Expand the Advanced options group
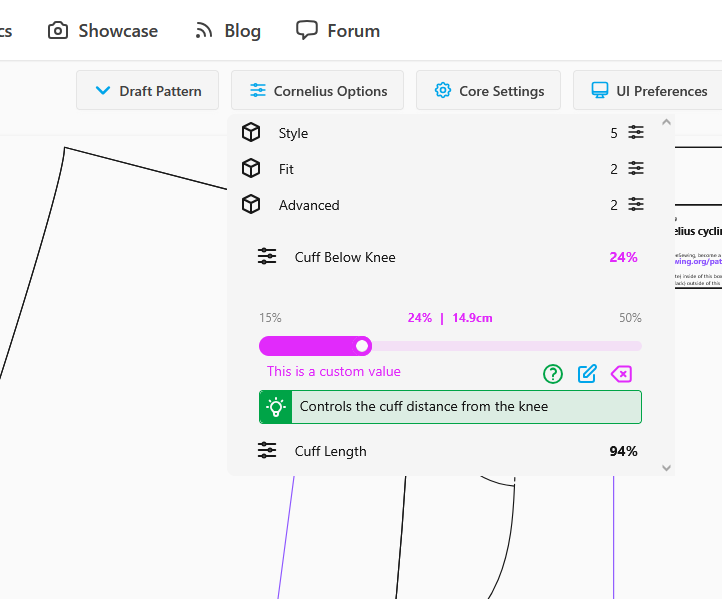The height and width of the screenshot is (599, 722). [x=309, y=205]
